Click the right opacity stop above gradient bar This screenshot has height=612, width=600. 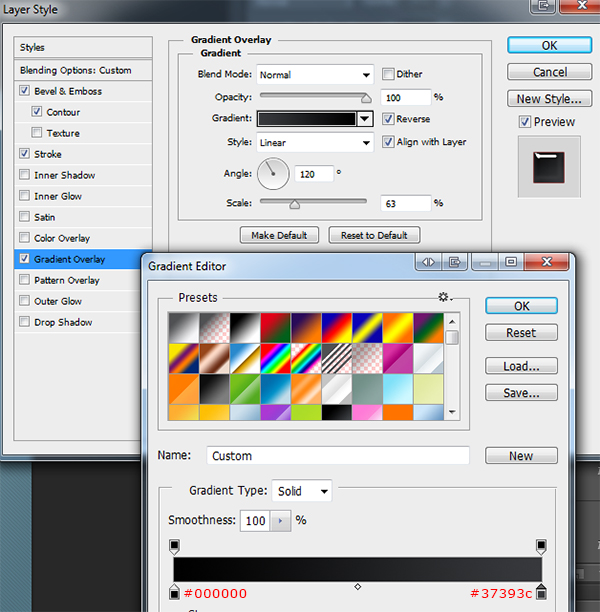click(x=541, y=546)
